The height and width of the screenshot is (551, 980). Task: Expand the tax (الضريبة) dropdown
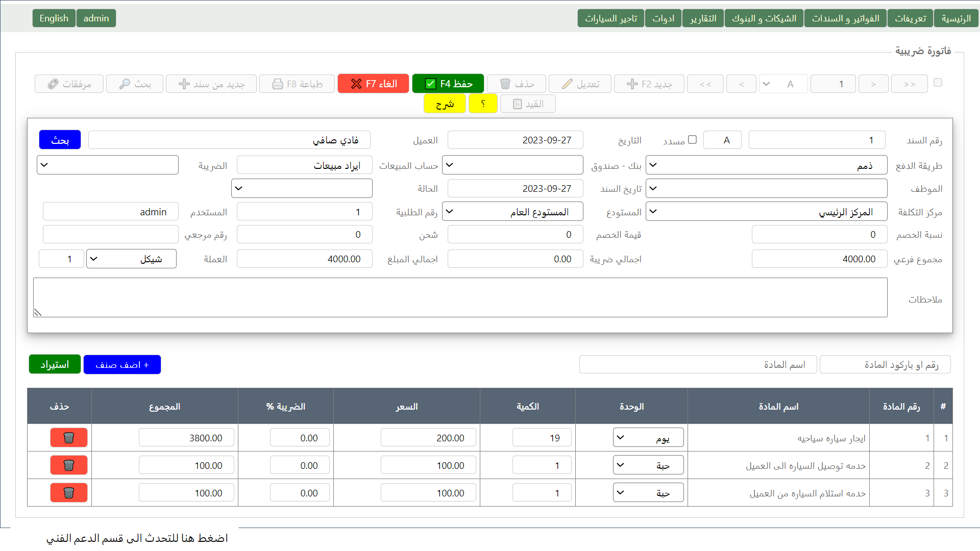(107, 165)
